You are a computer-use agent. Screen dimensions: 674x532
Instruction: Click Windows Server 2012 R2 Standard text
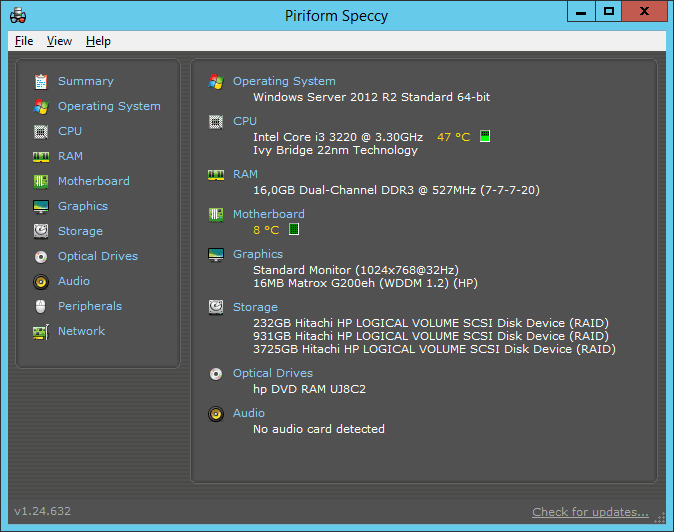click(x=371, y=97)
